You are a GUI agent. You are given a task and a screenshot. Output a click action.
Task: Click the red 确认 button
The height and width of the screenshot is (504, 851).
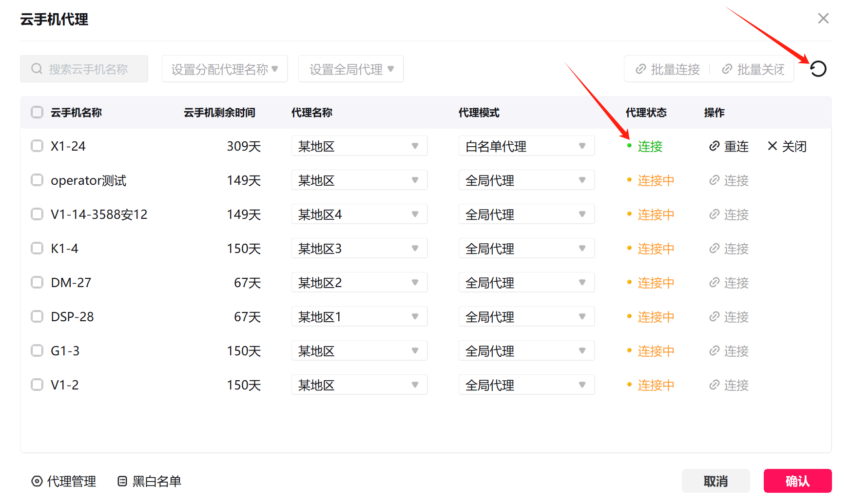(797, 481)
